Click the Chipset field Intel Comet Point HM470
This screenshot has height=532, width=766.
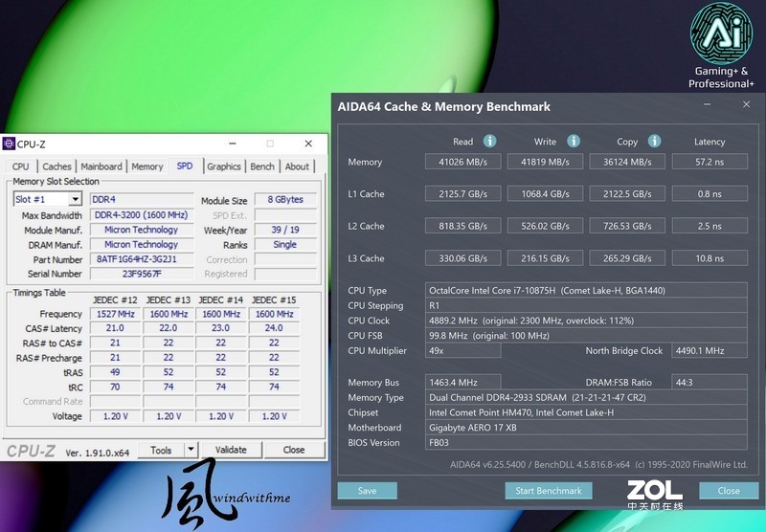click(x=586, y=412)
